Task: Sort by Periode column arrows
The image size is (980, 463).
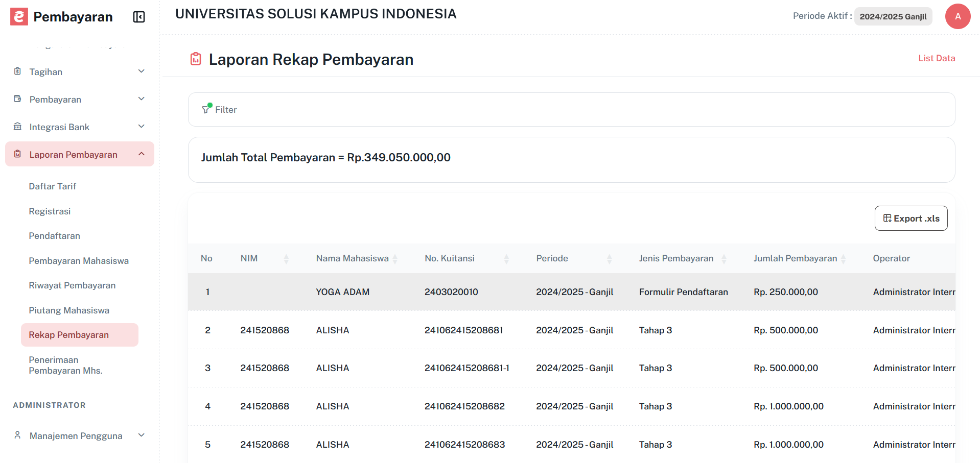Action: pos(609,259)
